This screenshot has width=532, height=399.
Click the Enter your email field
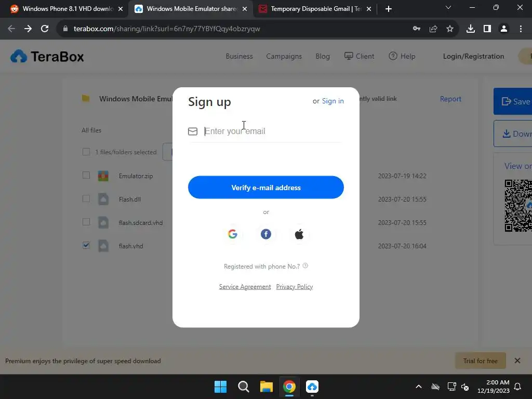tap(265, 131)
